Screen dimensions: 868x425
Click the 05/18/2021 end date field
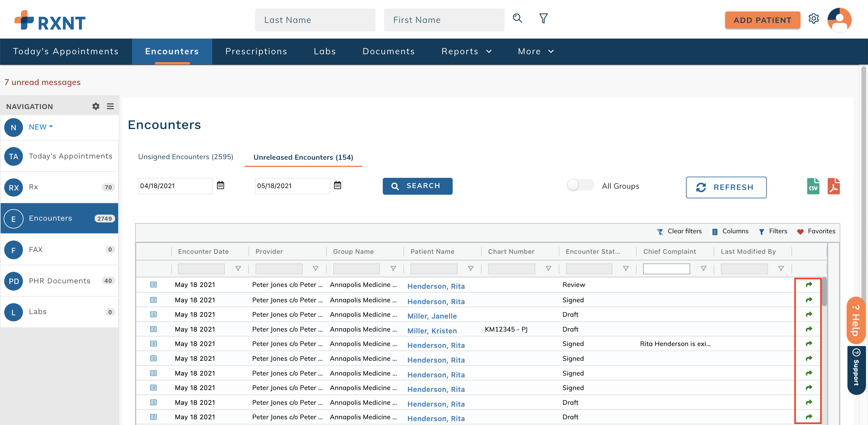click(x=292, y=186)
